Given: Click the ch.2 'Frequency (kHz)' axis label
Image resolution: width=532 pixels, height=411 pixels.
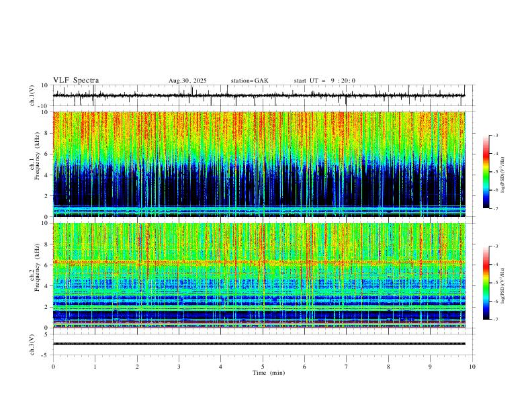Looking at the screenshot, I should pyautogui.click(x=37, y=267).
